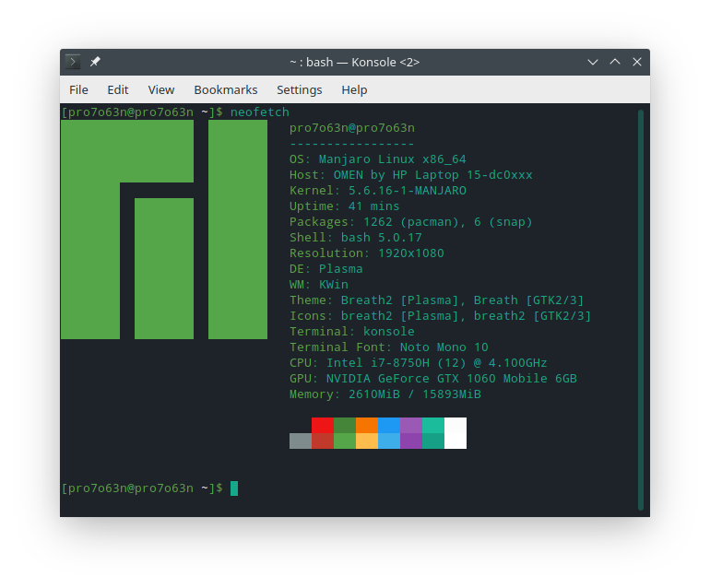Click the 'Terminal Font: Noto Mono 10' line
This screenshot has width=710, height=588.
pyautogui.click(x=388, y=347)
